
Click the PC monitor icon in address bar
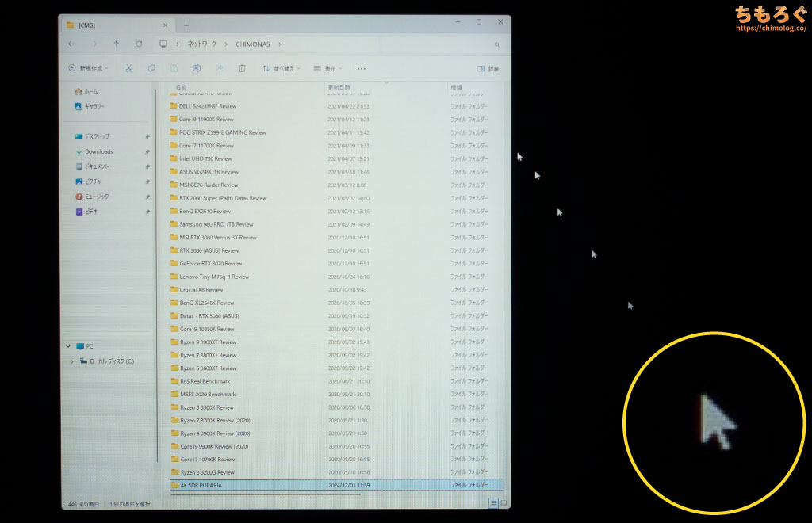[163, 44]
